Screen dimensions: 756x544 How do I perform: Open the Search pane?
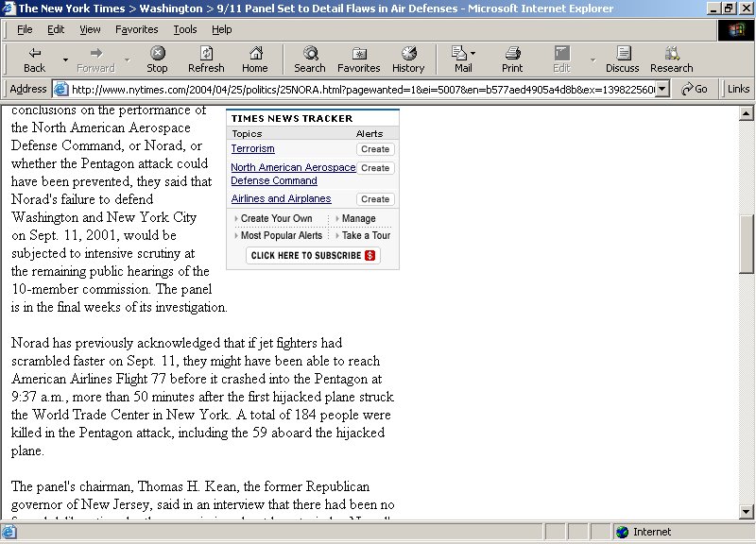[310, 59]
